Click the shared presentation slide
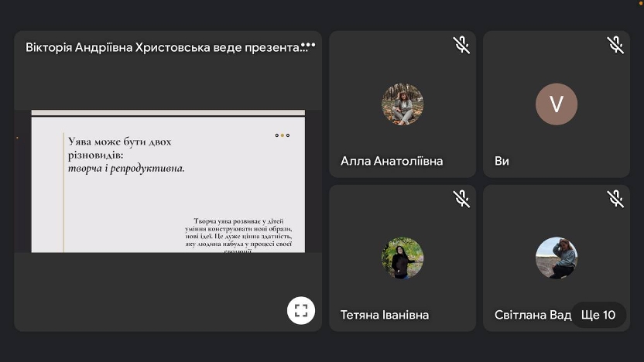The image size is (644, 362). coord(168,181)
